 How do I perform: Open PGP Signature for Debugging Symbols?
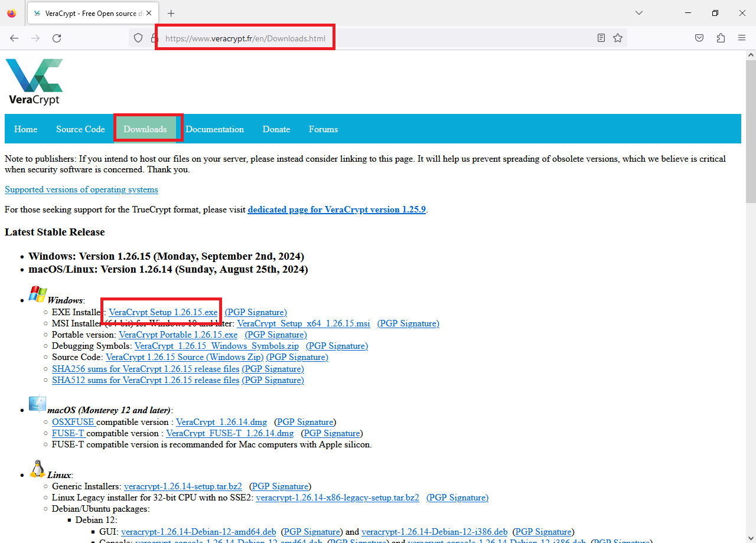(x=337, y=346)
